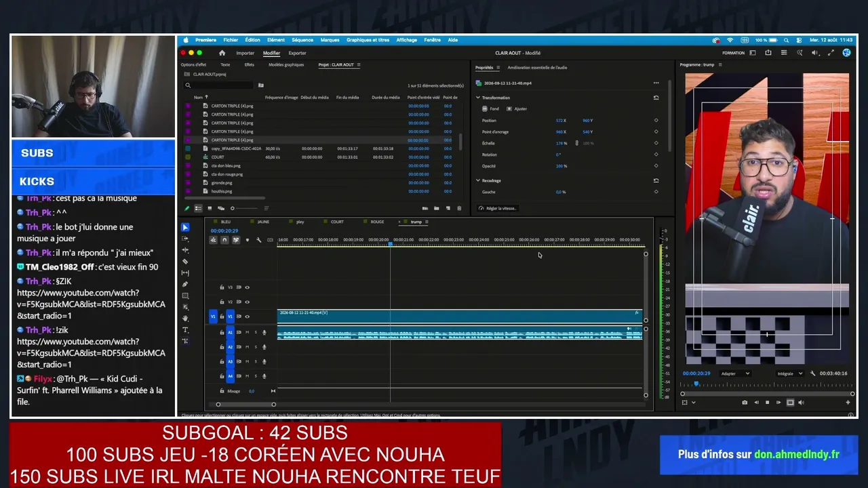Collapse the Transformation section

tap(478, 98)
